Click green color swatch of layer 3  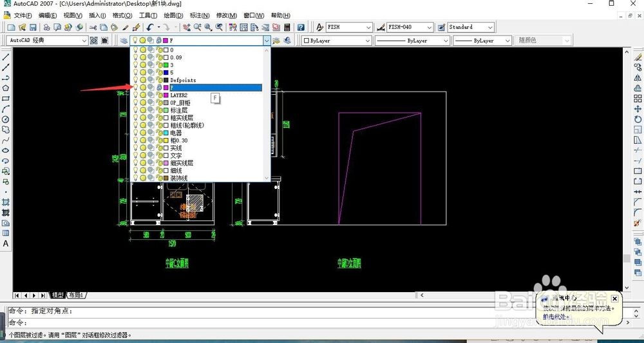click(166, 65)
